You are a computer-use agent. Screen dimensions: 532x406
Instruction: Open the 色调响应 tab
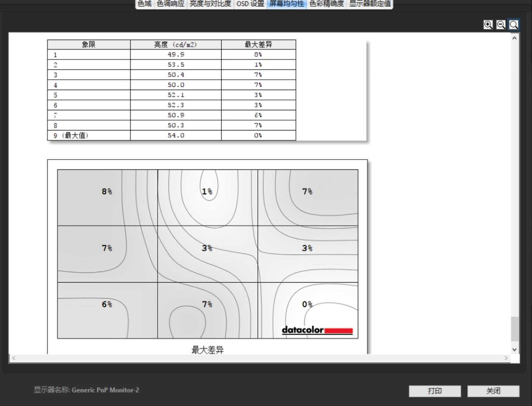(x=170, y=4)
